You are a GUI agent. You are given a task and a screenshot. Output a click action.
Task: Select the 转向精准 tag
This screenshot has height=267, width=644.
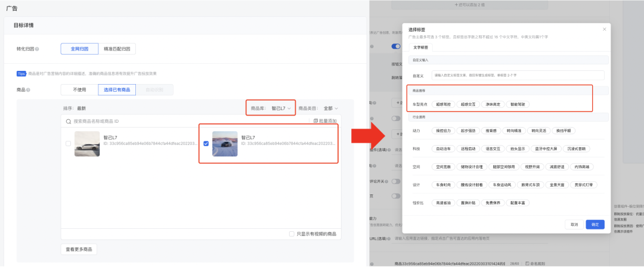[x=515, y=131]
